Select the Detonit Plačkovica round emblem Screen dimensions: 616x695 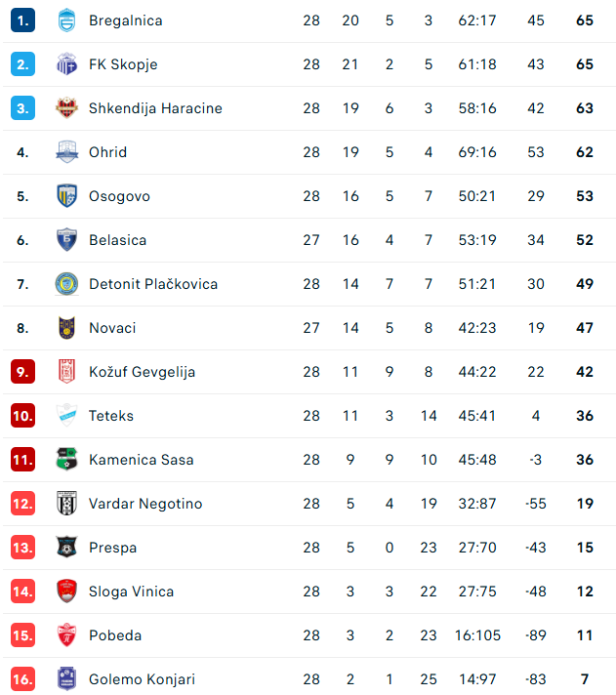pos(67,284)
